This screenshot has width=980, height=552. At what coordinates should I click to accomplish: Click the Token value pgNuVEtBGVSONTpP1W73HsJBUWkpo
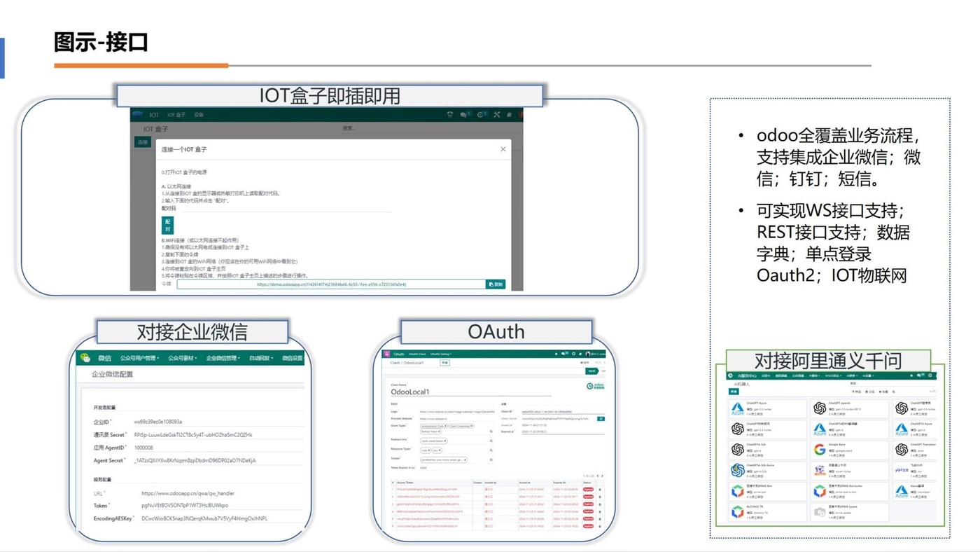point(185,505)
